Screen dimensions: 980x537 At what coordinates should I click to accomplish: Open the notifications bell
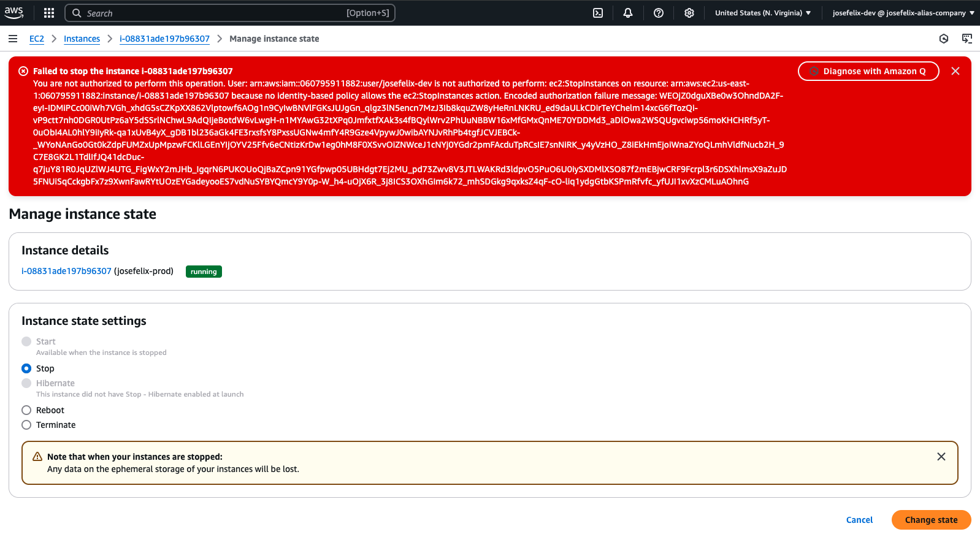tap(628, 13)
